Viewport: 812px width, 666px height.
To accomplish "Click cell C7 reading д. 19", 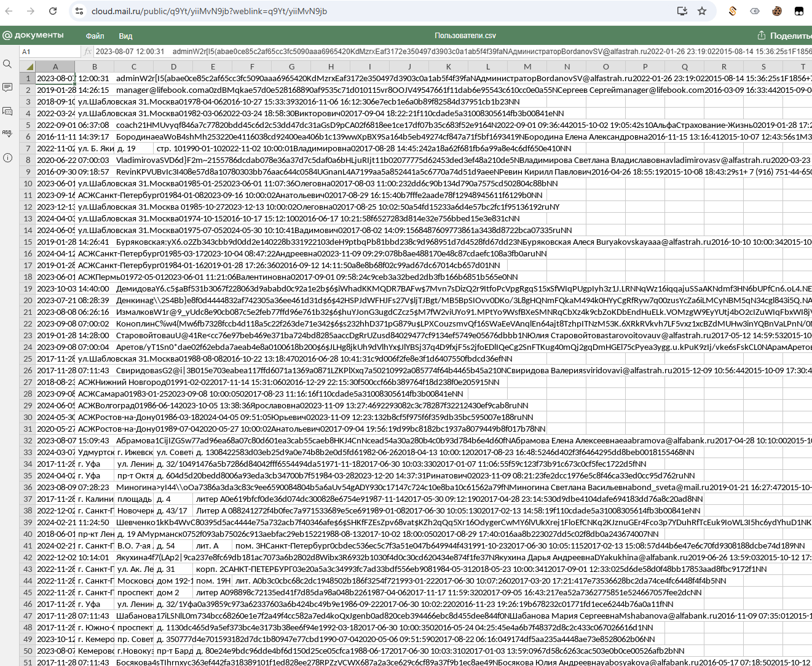I will 134,148.
